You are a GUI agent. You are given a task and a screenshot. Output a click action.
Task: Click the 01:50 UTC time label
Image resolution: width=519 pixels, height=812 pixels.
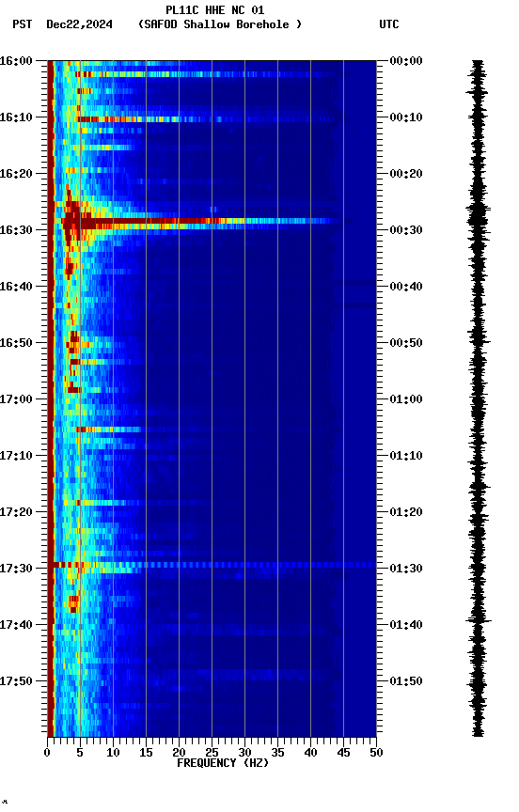pyautogui.click(x=406, y=681)
